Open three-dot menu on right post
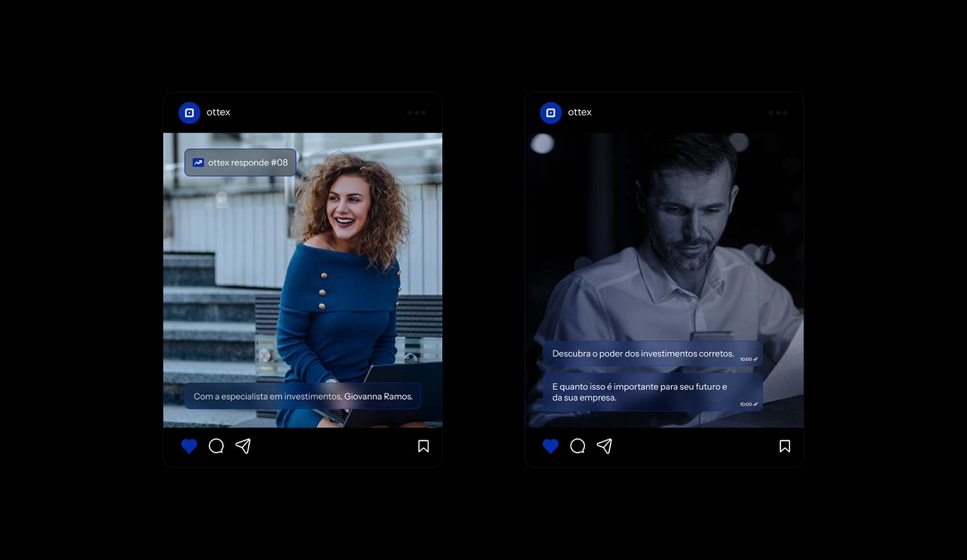This screenshot has height=560, width=967. (x=778, y=113)
